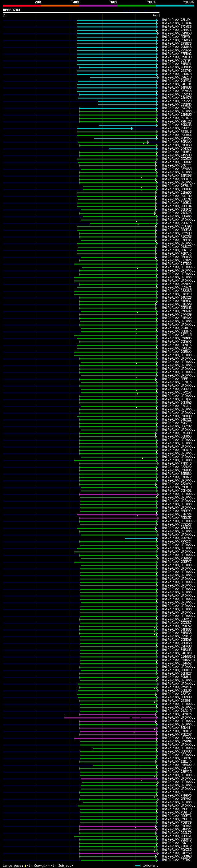Click the cyan ~100% identity legend bar

pyautogui.click(x=175, y=6)
